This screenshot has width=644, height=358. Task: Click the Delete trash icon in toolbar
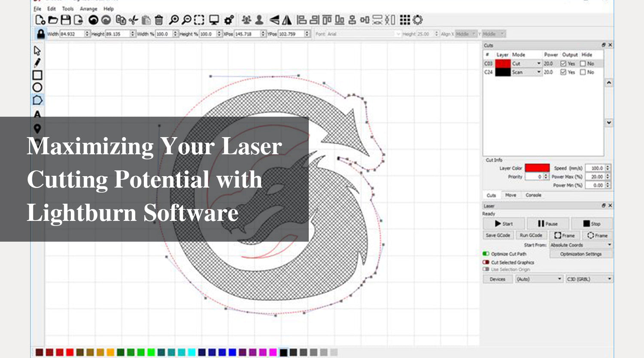point(159,20)
